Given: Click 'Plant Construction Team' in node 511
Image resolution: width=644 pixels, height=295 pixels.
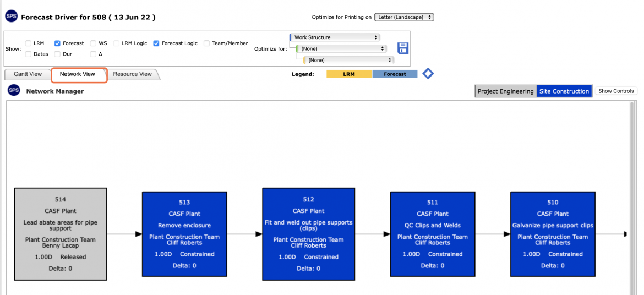Looking at the screenshot, I should [x=433, y=237].
